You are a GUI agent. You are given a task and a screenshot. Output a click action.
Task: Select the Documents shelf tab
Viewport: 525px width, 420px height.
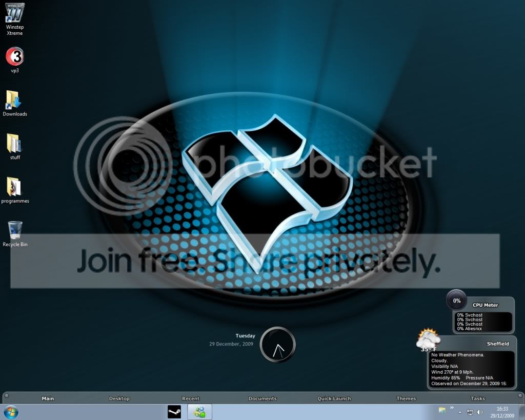(262, 398)
